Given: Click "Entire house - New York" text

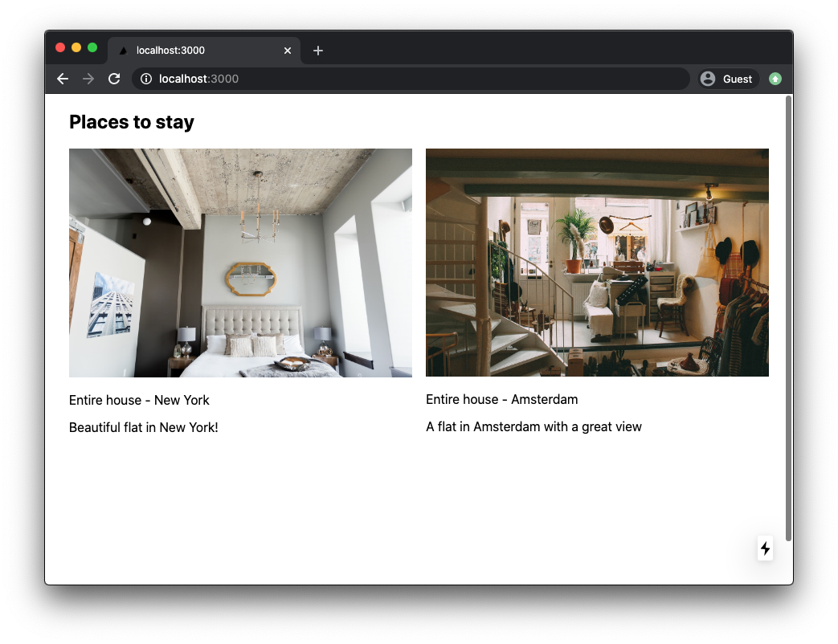Looking at the screenshot, I should pyautogui.click(x=139, y=400).
